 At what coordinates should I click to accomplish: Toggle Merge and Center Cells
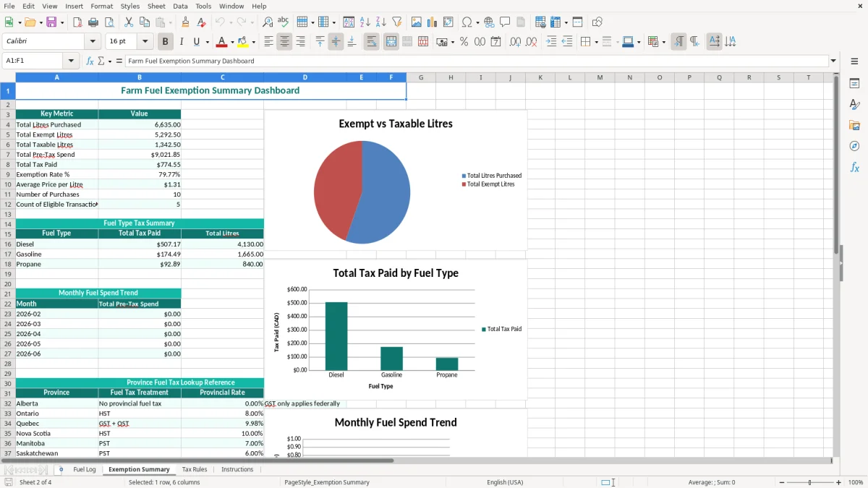[x=391, y=42]
